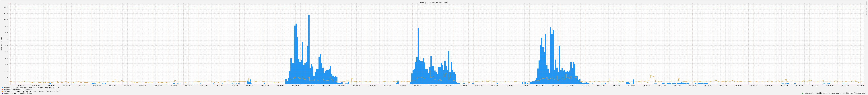The height and width of the screenshot is (95, 868).
Task: Click the '120 M' y-axis value
Action: (5, 7)
